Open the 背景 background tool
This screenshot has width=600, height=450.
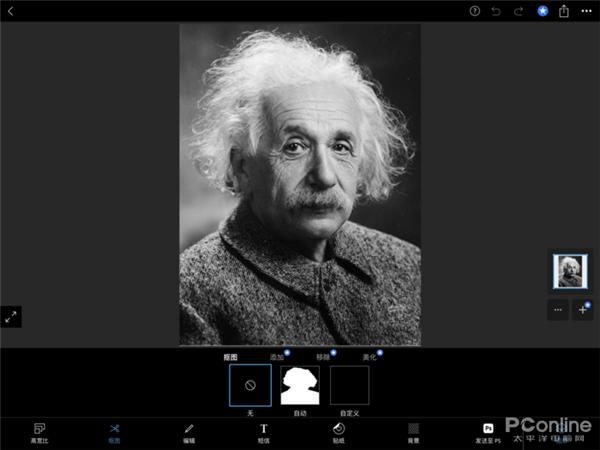(x=413, y=433)
